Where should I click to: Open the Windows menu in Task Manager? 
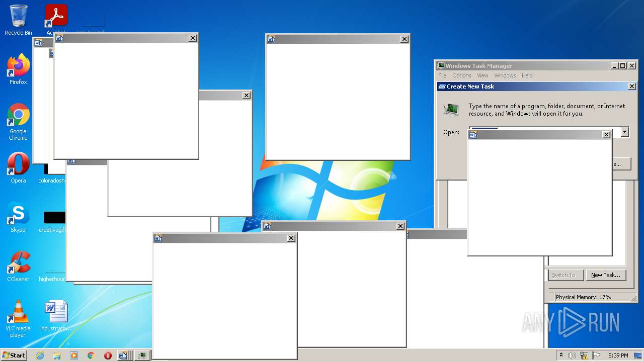(505, 75)
